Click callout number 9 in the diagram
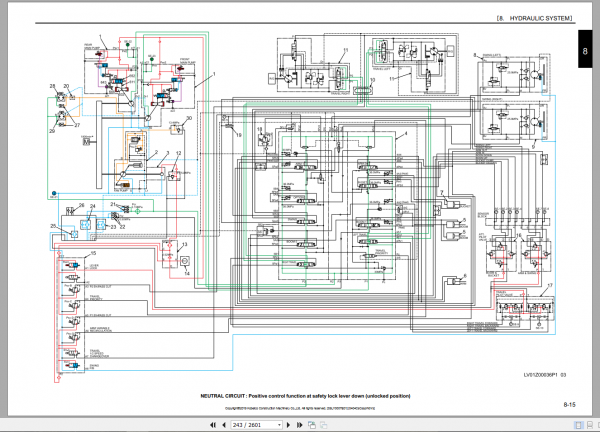The width and height of the screenshot is (600, 432). [x=533, y=147]
